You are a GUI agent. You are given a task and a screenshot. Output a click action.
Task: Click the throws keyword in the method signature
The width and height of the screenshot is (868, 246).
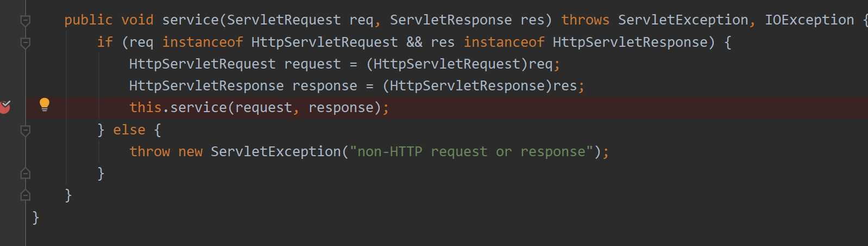click(585, 20)
